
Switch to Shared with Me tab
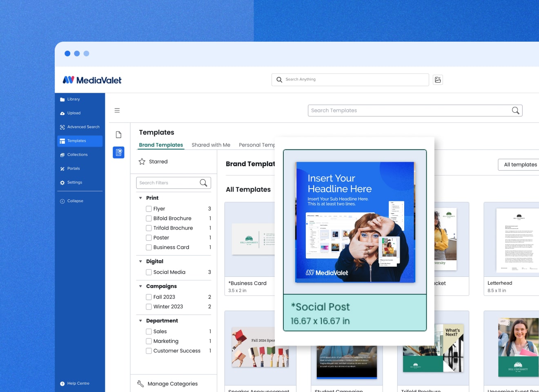click(211, 145)
